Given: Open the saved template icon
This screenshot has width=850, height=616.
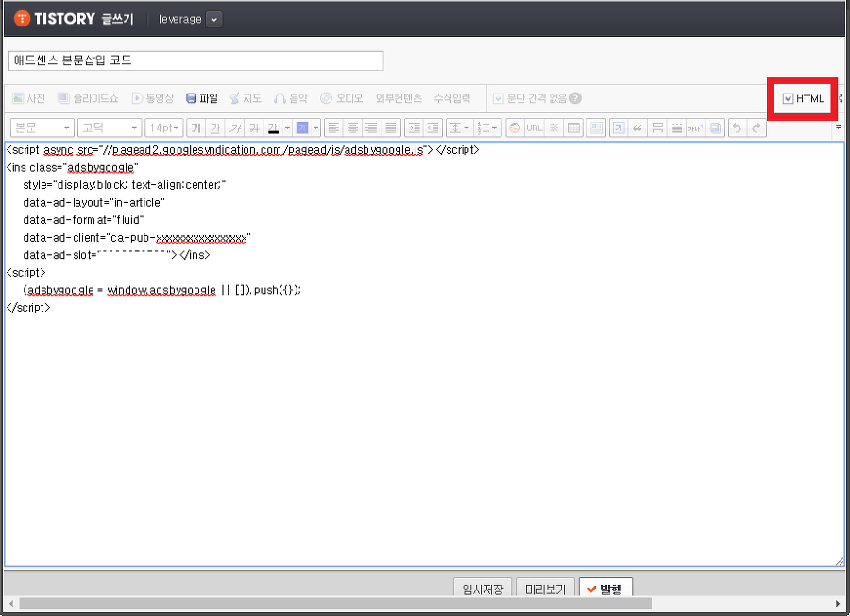Looking at the screenshot, I should [715, 128].
